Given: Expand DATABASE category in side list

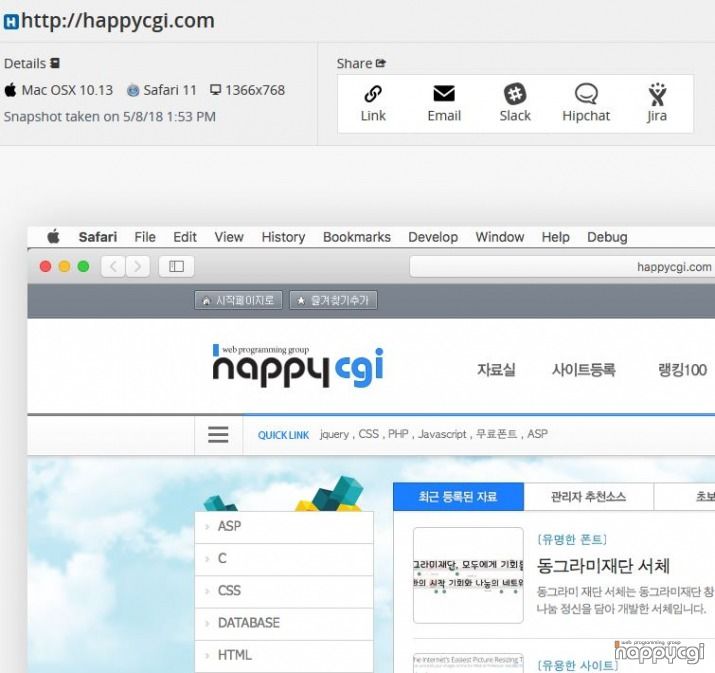Looking at the screenshot, I should click(284, 623).
